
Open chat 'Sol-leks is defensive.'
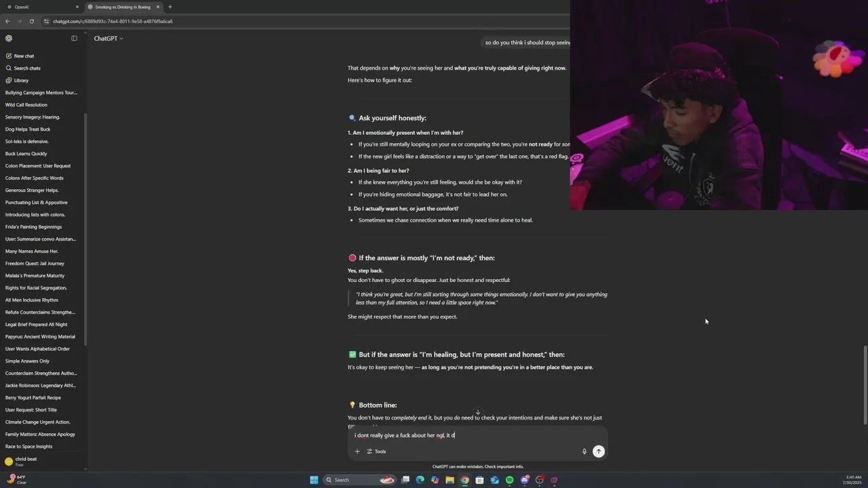coord(27,142)
